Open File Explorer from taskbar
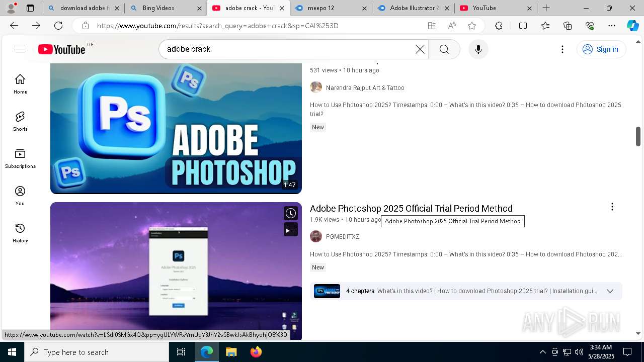The height and width of the screenshot is (362, 644). pyautogui.click(x=231, y=352)
